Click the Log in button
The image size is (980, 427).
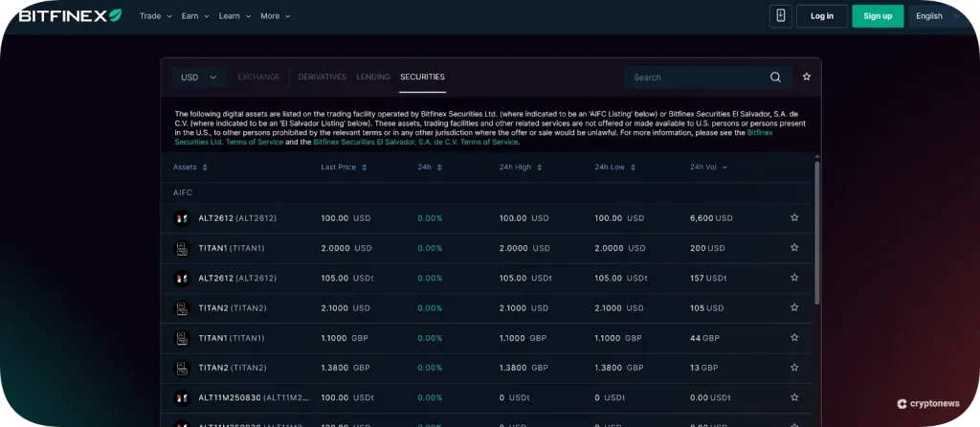pos(822,16)
